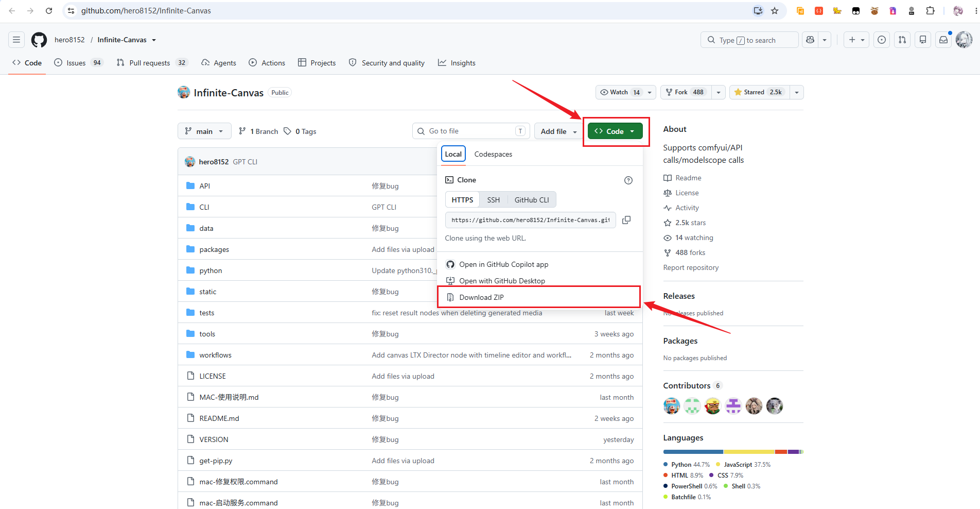Select the GitHub CLI clone option
The image size is (980, 509).
click(532, 200)
